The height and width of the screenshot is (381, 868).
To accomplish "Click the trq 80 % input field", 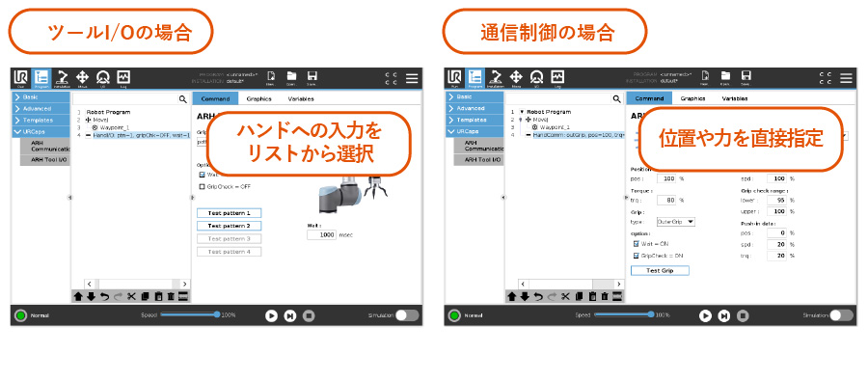I will pos(666,200).
